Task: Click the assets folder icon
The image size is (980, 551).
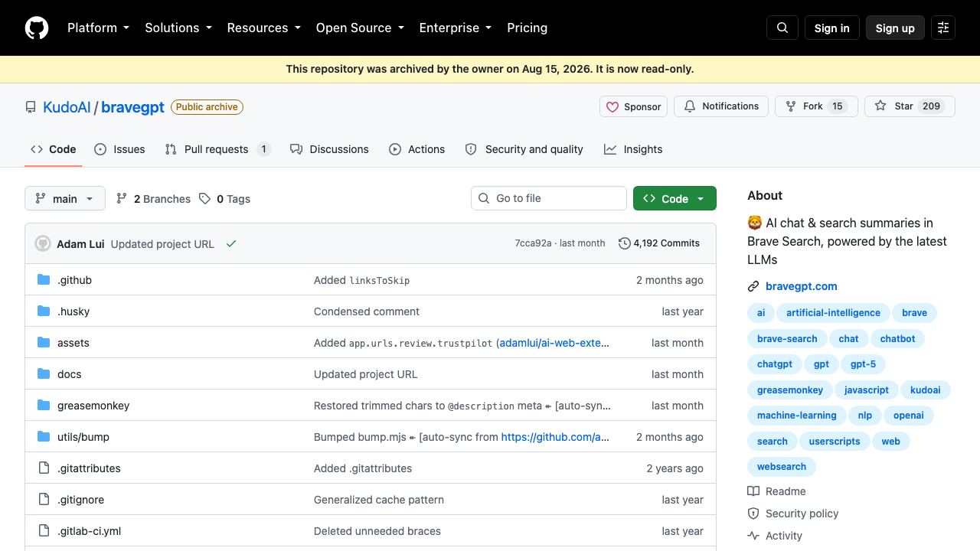Action: point(44,343)
